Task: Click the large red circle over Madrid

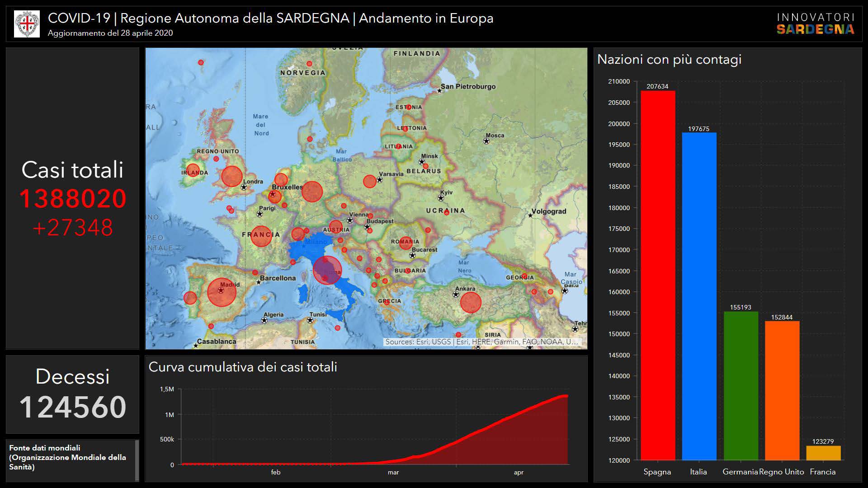Action: tap(222, 292)
